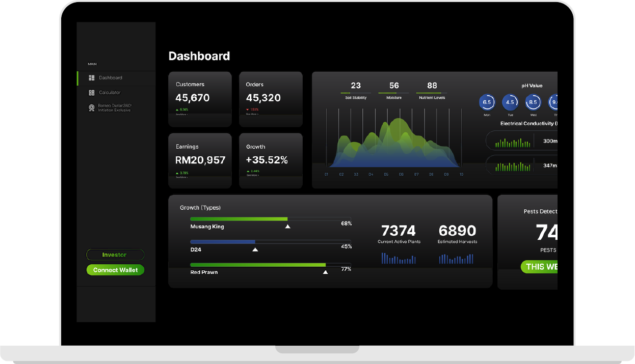Screen dimensions: 635x364
Task: Click See More under Customers card
Action: pyautogui.click(x=181, y=115)
